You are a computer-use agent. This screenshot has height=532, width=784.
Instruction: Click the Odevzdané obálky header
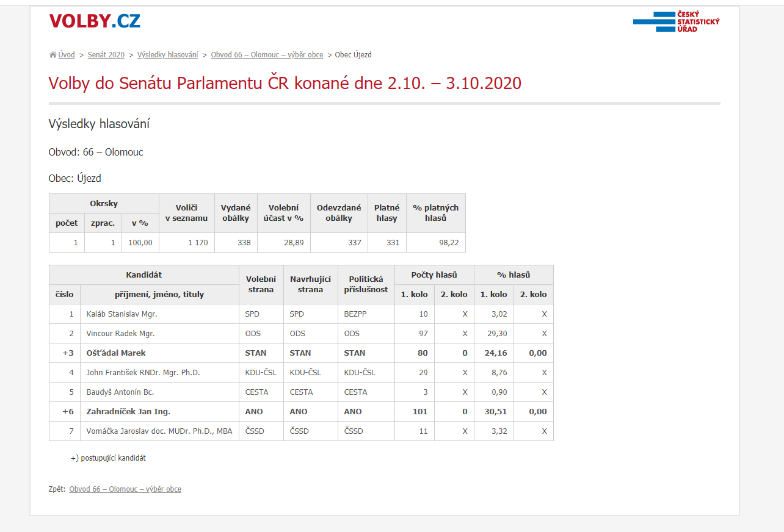click(339, 213)
